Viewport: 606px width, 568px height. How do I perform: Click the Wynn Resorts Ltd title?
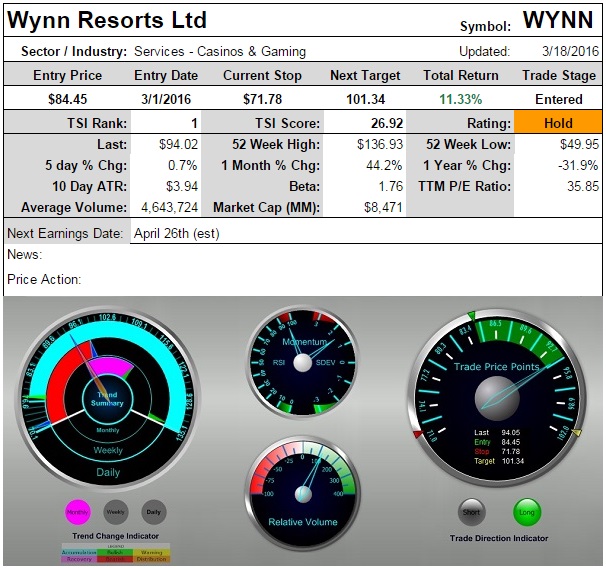107,21
